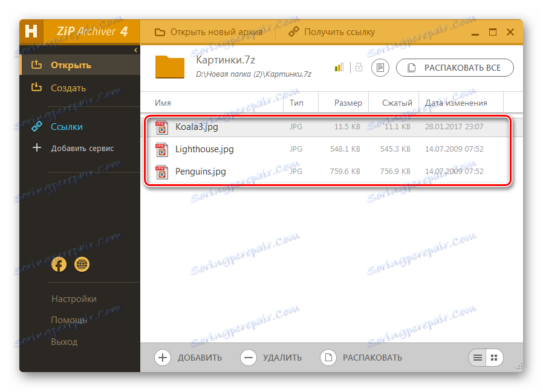Screen dimensions: 543x392
Task: Click Выход to exit the app
Action: click(64, 342)
